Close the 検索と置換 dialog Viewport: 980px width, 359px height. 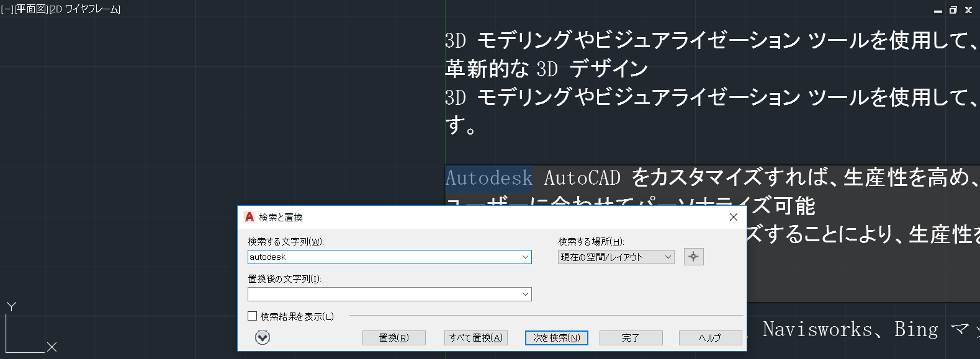tap(734, 217)
